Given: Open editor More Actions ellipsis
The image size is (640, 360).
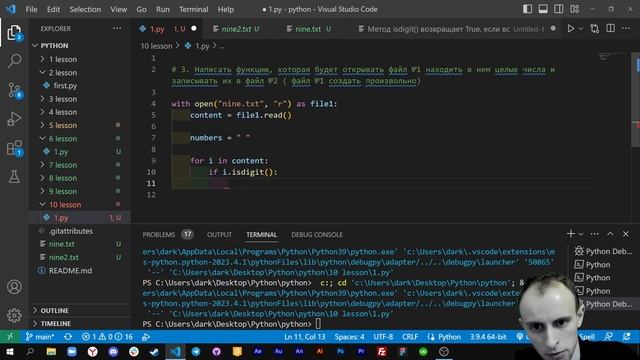Looking at the screenshot, I should click(626, 28).
